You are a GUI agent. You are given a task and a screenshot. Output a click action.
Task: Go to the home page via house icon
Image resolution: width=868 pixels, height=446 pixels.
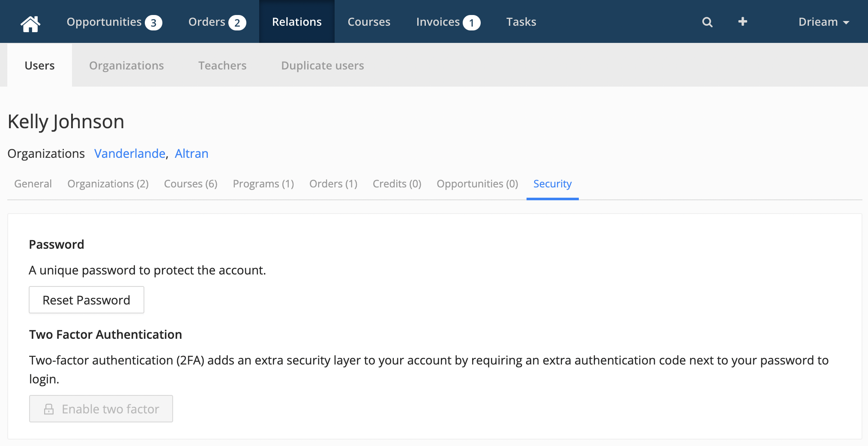coord(30,23)
